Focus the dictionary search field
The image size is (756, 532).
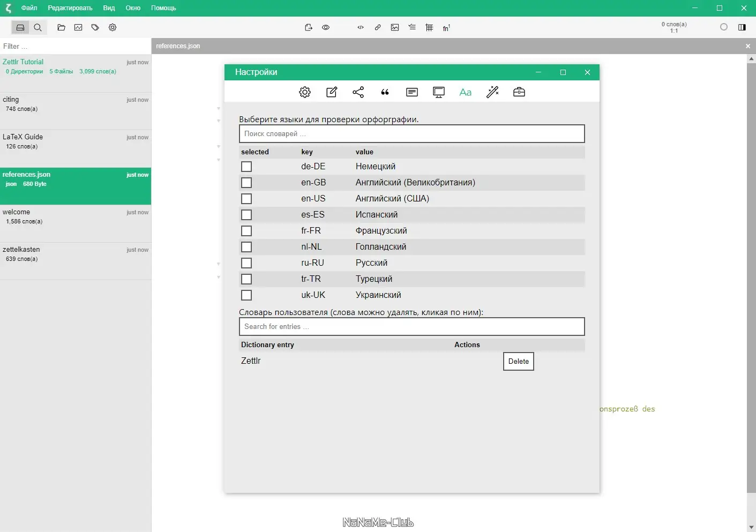[x=411, y=134]
